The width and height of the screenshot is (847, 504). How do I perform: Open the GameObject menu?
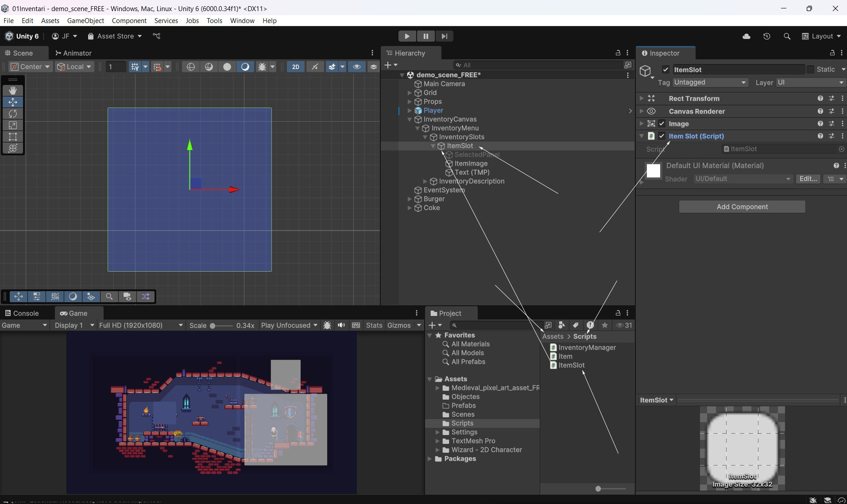pyautogui.click(x=85, y=21)
